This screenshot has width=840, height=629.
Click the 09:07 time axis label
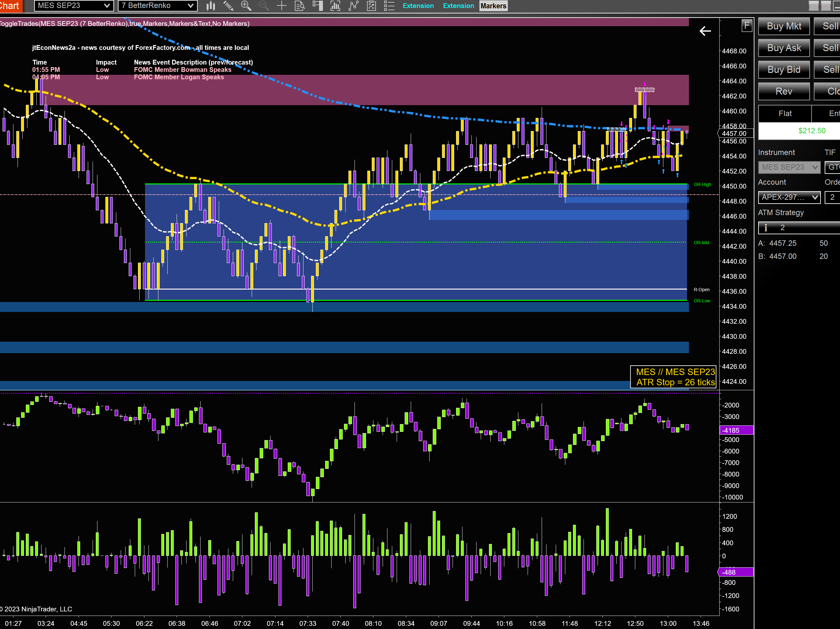click(x=439, y=624)
